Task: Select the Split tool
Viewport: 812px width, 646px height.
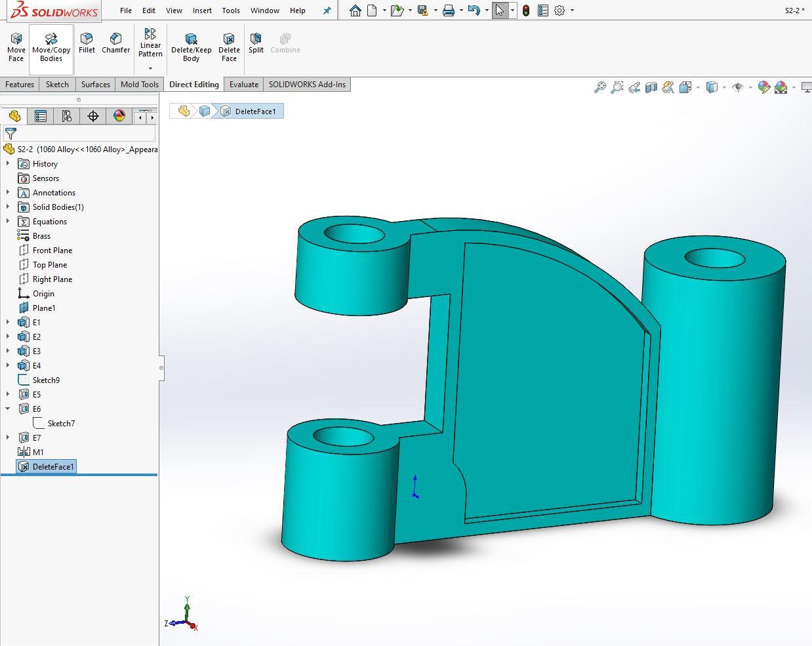Action: tap(256, 43)
